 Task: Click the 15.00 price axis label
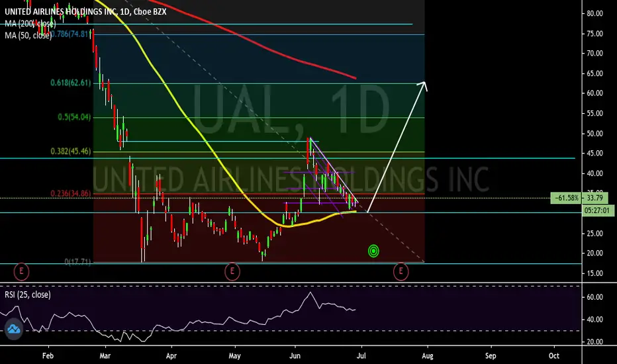(x=594, y=273)
